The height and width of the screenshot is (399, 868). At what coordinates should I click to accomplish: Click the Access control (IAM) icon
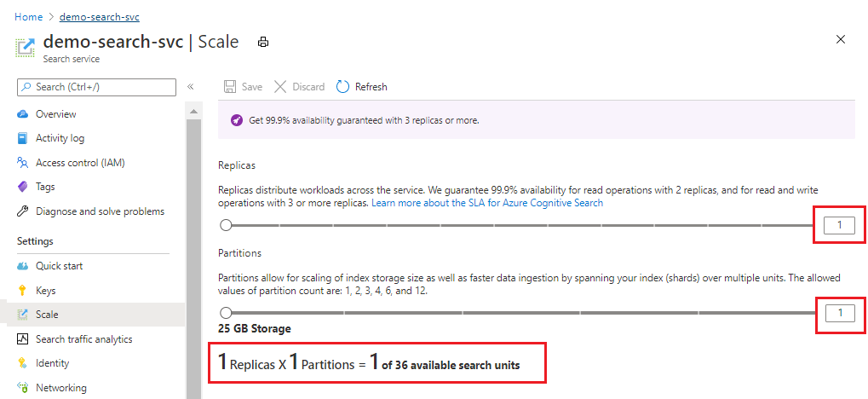23,163
